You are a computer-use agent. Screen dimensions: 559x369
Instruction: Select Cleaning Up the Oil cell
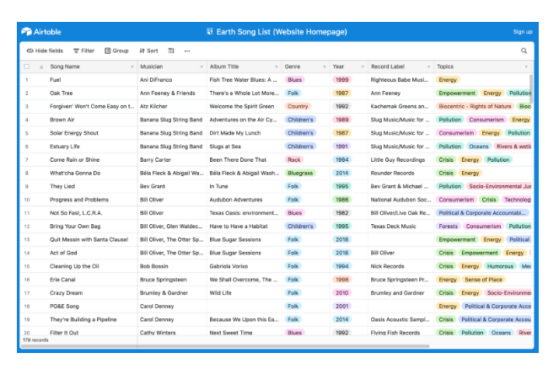pyautogui.click(x=92, y=266)
